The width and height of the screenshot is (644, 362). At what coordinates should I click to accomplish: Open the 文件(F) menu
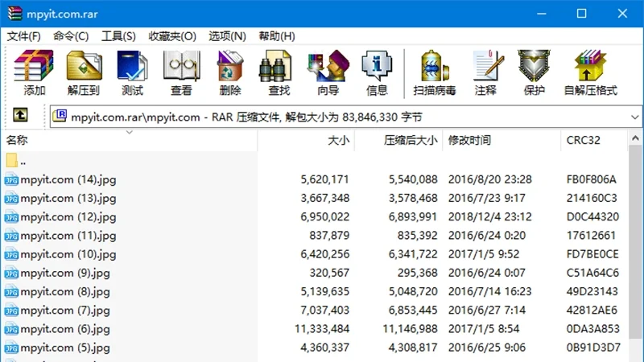pos(24,36)
